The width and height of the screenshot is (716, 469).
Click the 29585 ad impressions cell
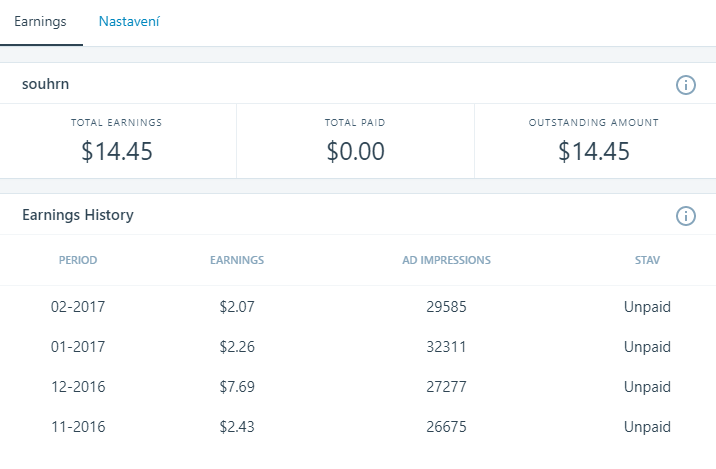[x=446, y=306]
